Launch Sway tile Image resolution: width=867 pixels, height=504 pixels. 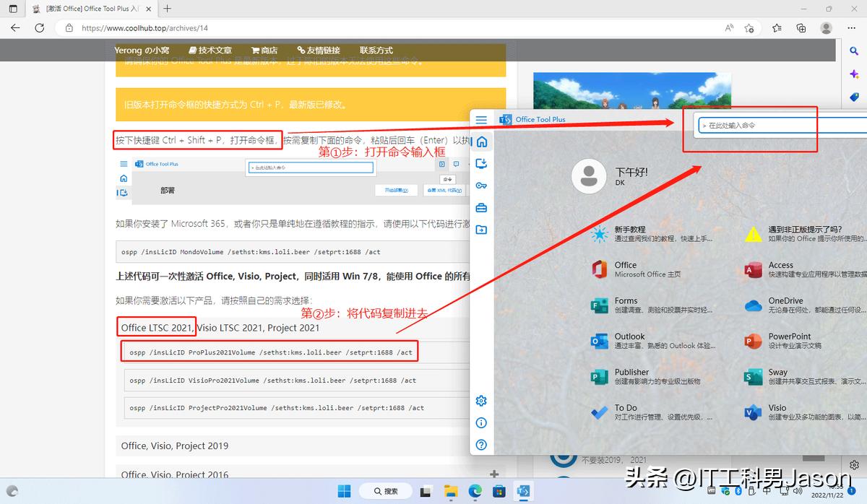(804, 376)
